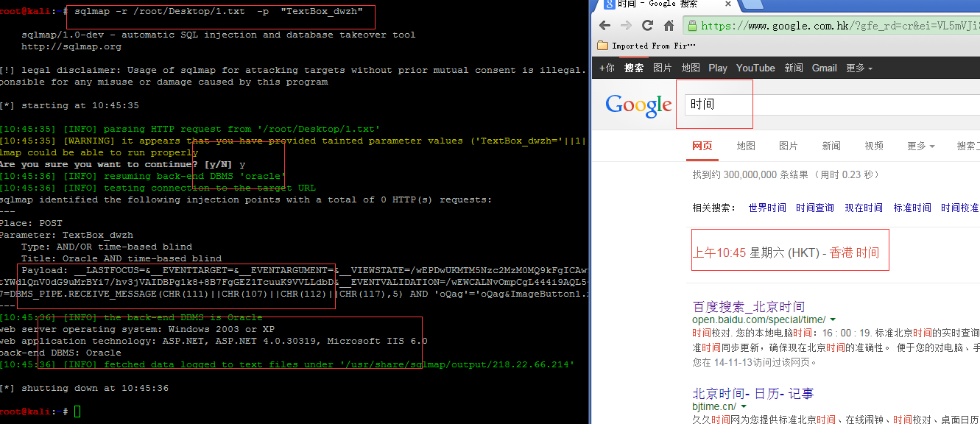Open 更多 dropdown in black Google bar
The width and height of the screenshot is (980, 424).
[x=859, y=68]
